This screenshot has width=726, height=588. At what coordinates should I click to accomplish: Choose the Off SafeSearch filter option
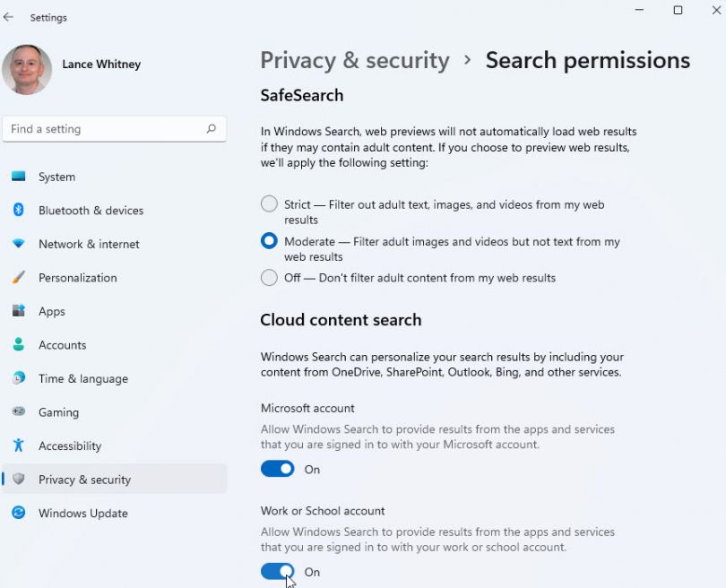click(x=268, y=278)
